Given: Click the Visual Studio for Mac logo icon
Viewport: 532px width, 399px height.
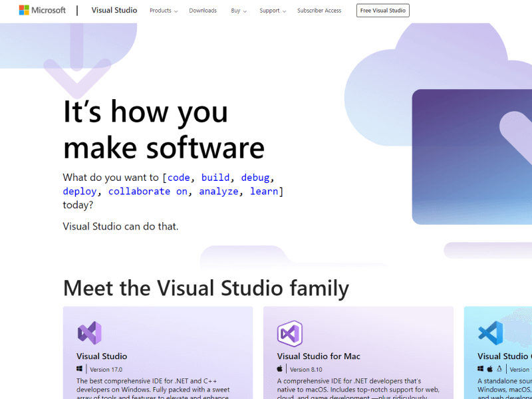Looking at the screenshot, I should (289, 333).
